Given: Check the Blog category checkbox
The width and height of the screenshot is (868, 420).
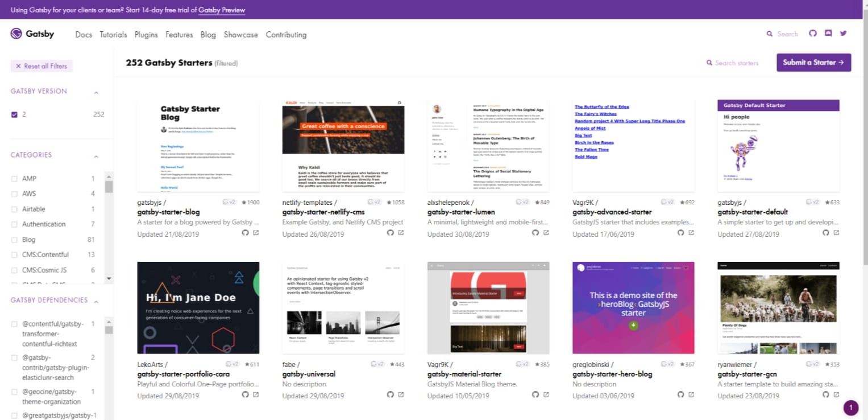Looking at the screenshot, I should (x=14, y=240).
